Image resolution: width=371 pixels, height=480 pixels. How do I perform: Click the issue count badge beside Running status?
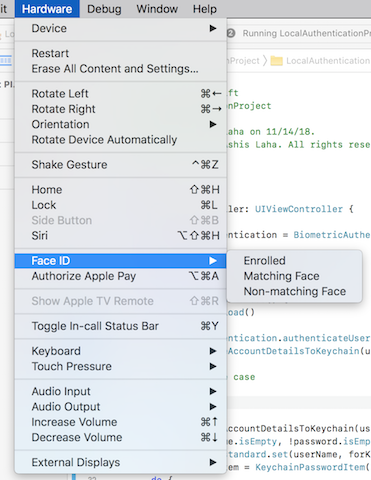231,33
